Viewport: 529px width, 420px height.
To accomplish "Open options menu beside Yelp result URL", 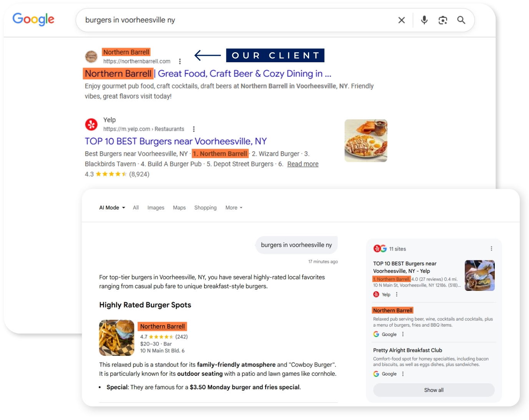I will pyautogui.click(x=194, y=129).
